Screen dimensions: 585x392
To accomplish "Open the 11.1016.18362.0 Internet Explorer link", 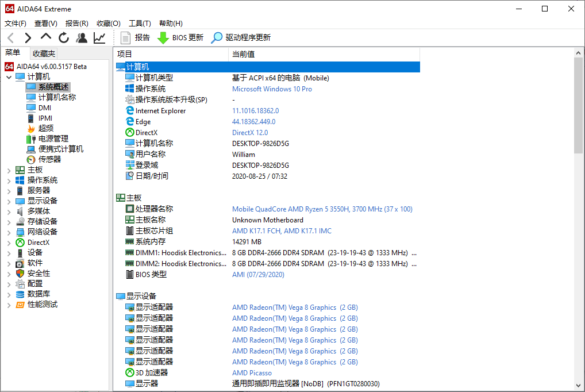I will [x=256, y=111].
